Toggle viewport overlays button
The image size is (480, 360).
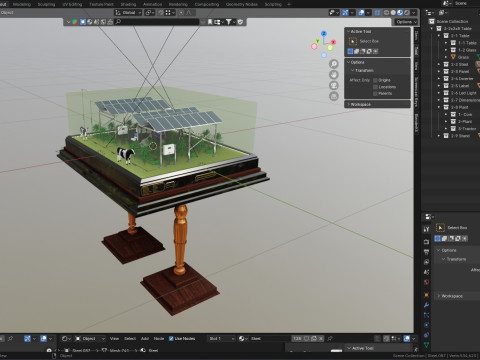click(361, 13)
